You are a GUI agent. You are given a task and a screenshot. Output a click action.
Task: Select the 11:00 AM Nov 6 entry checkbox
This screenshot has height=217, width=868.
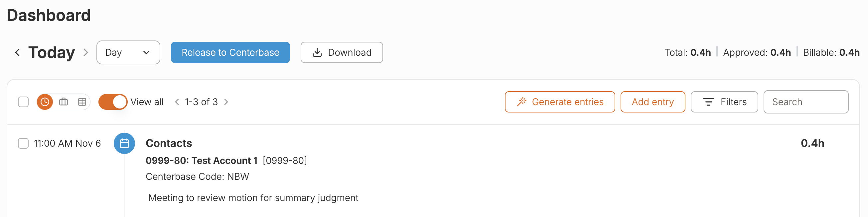pos(23,143)
